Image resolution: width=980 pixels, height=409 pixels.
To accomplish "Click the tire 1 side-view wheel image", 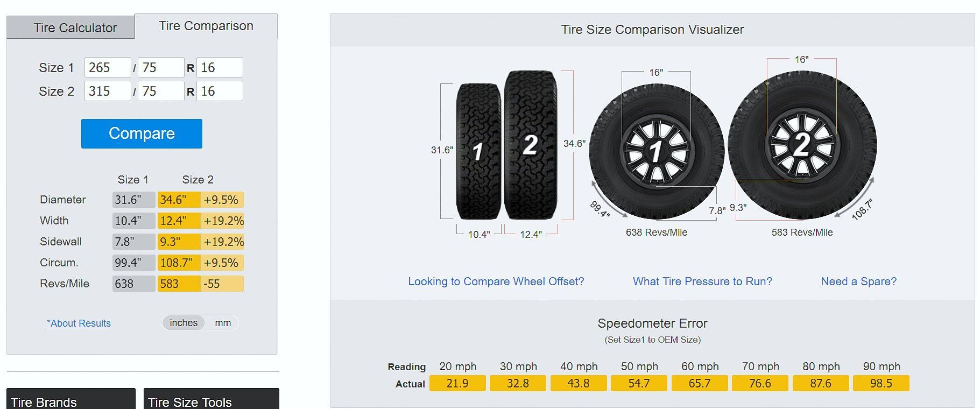I will 656,152.
